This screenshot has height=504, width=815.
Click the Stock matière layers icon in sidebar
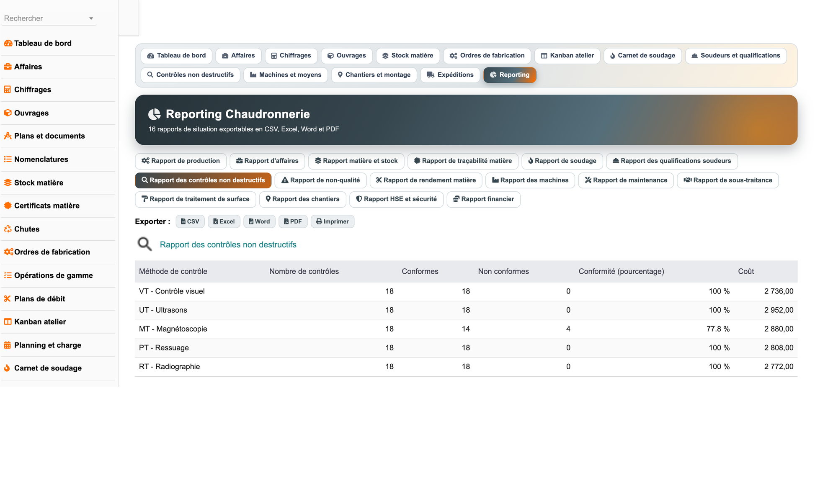click(x=8, y=183)
